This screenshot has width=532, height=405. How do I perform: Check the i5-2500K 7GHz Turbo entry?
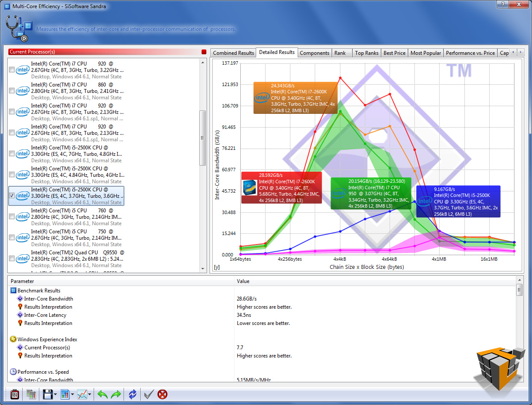(12, 154)
